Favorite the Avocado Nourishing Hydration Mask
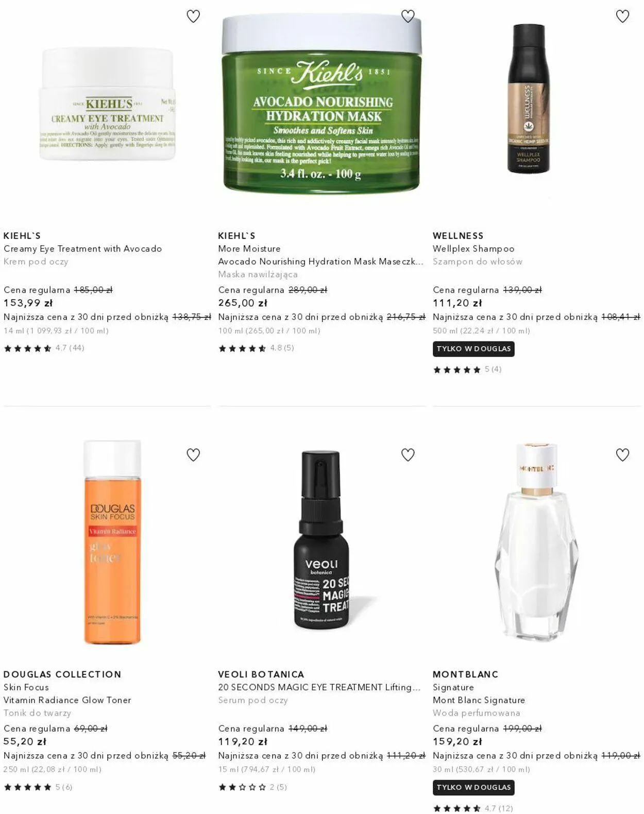Viewport: 644px width, 814px height. coord(408,16)
